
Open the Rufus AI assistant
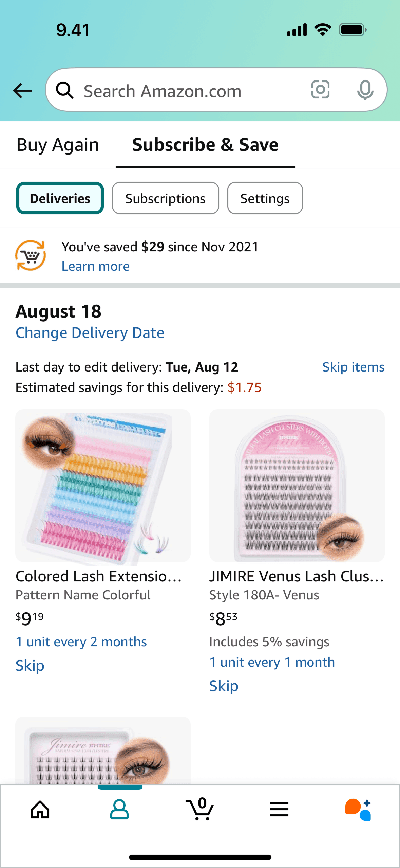pyautogui.click(x=358, y=810)
